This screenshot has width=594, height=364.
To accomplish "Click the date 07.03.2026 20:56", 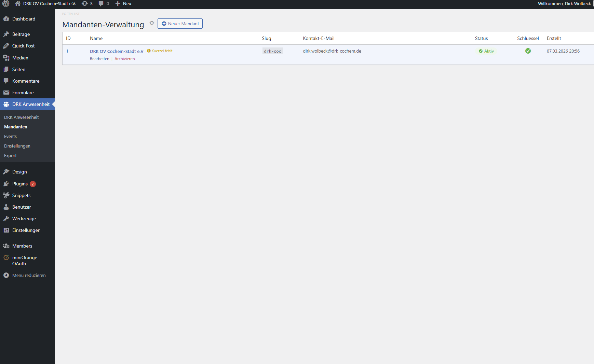I will 563,51.
